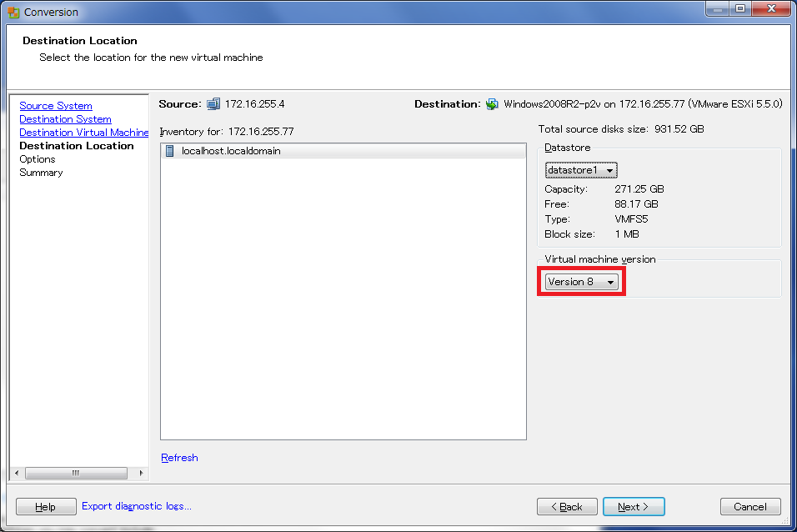Screen dimensions: 797x532
Task: Click the Conversion app icon in title bar
Action: coord(13,13)
